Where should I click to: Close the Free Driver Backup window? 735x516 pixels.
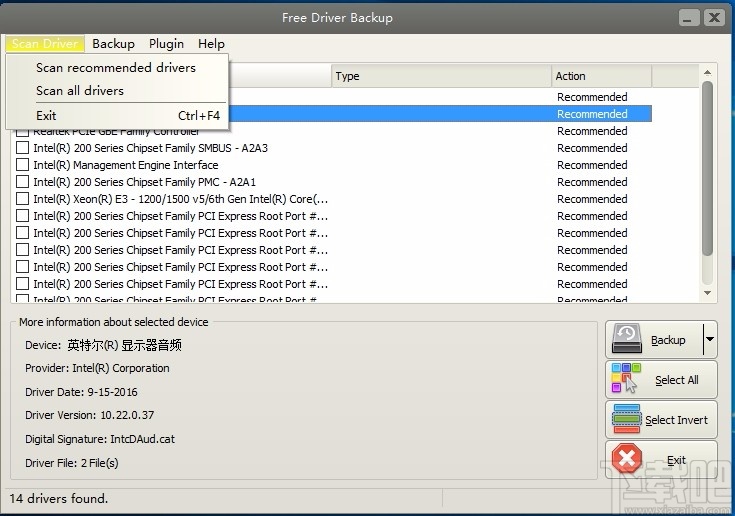714,18
